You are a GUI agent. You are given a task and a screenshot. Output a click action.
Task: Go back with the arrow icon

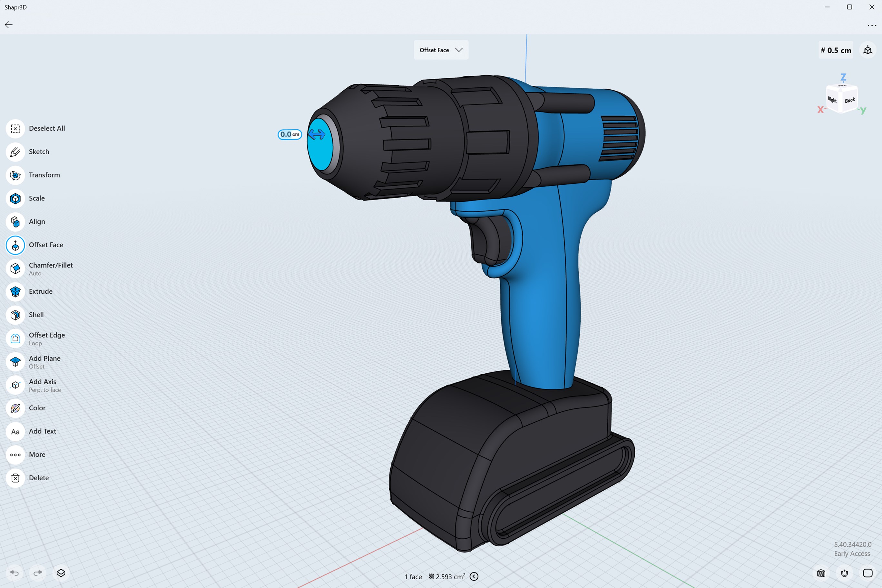pos(9,25)
